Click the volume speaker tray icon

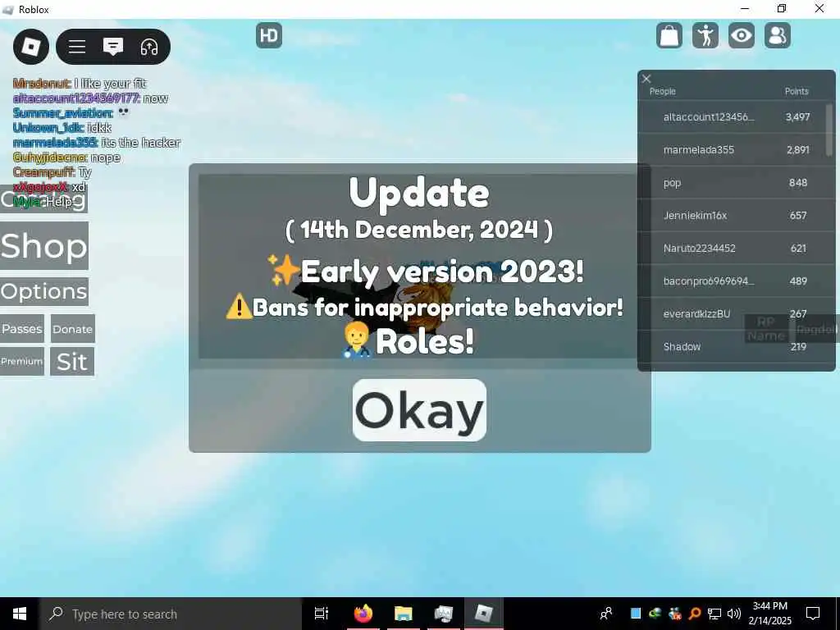[x=734, y=614]
